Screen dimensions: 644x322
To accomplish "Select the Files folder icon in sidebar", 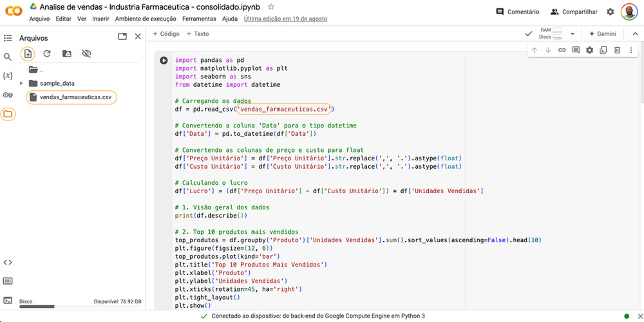I will pos(8,114).
